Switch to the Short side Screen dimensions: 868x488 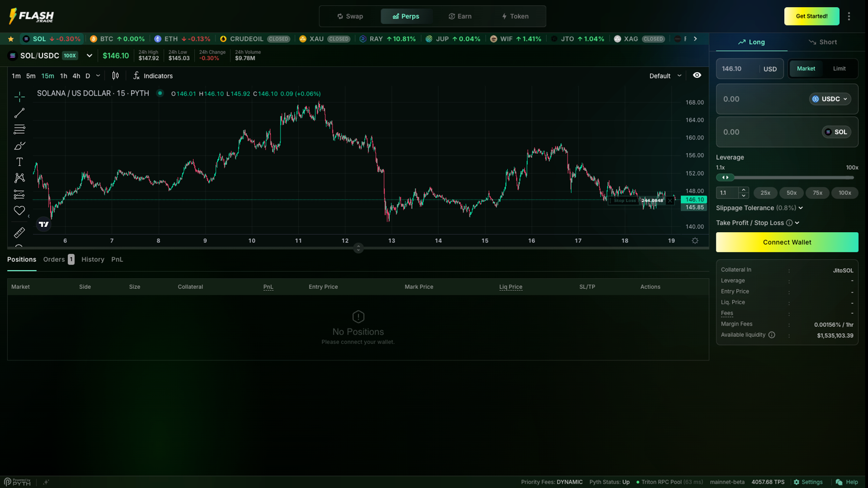(823, 42)
